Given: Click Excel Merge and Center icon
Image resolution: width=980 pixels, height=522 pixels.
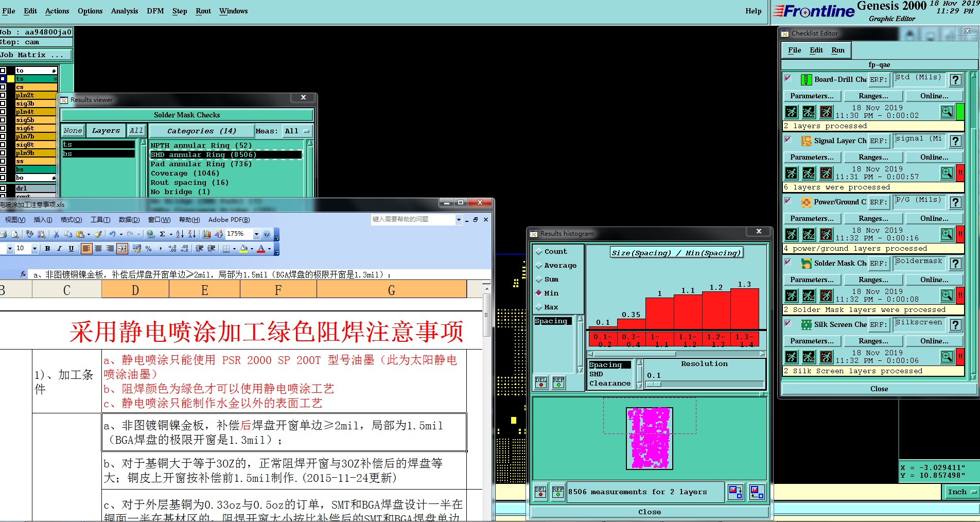Looking at the screenshot, I should [122, 249].
